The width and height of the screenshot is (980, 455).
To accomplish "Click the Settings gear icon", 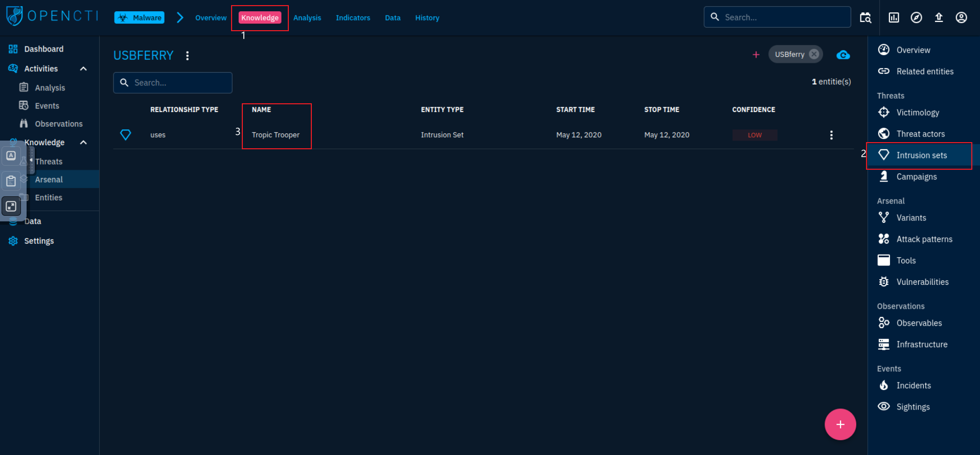I will [13, 241].
